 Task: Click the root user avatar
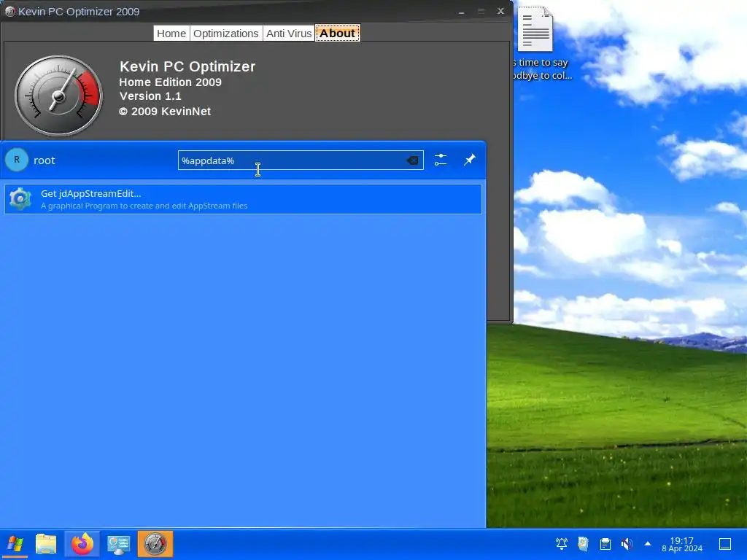(17, 160)
